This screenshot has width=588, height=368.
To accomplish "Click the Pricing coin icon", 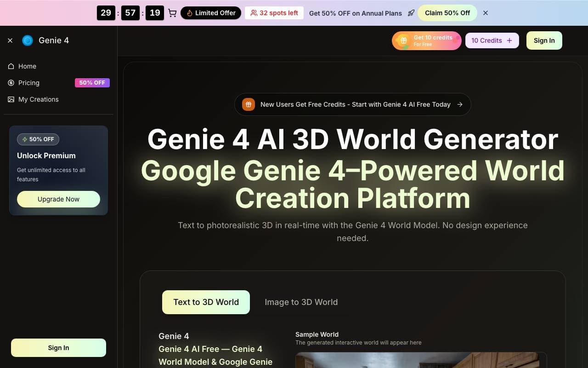I will [x=11, y=83].
